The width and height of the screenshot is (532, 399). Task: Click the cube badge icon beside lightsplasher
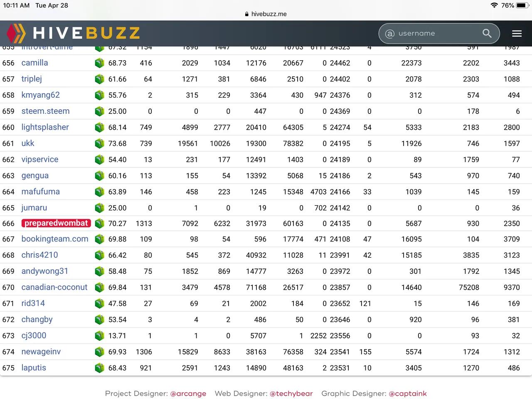(x=100, y=128)
